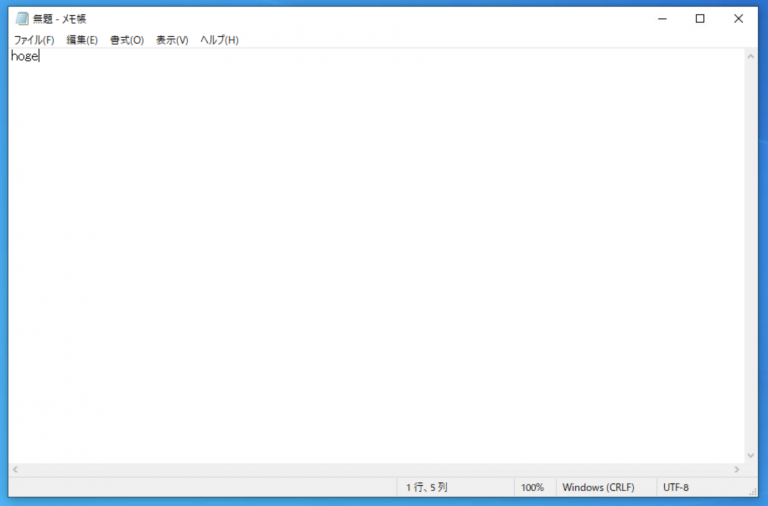Minimize the メモ帳 window
This screenshot has height=506, width=768.
(x=662, y=19)
